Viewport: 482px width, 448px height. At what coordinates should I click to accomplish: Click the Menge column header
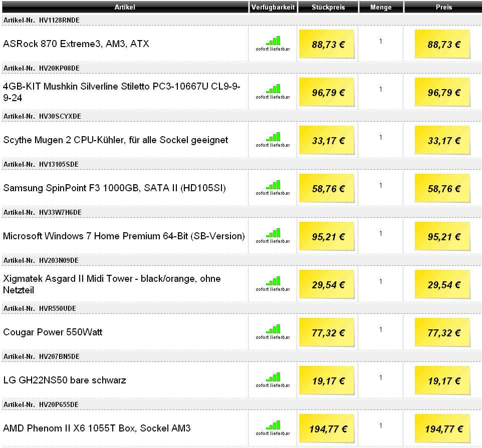pyautogui.click(x=381, y=7)
